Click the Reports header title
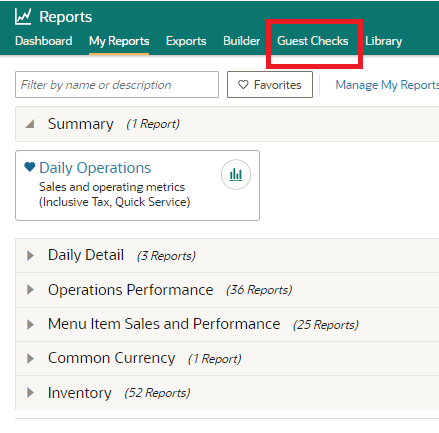The width and height of the screenshot is (439, 433). (x=66, y=17)
